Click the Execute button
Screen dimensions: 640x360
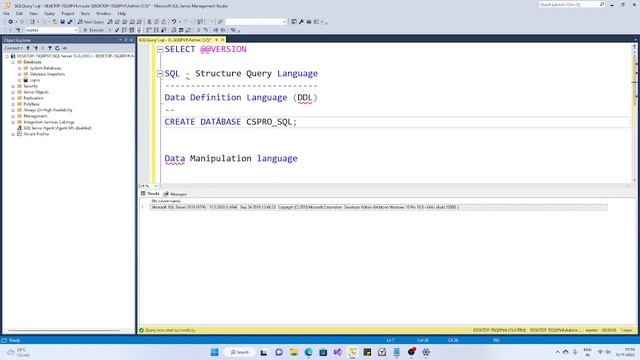coord(93,30)
